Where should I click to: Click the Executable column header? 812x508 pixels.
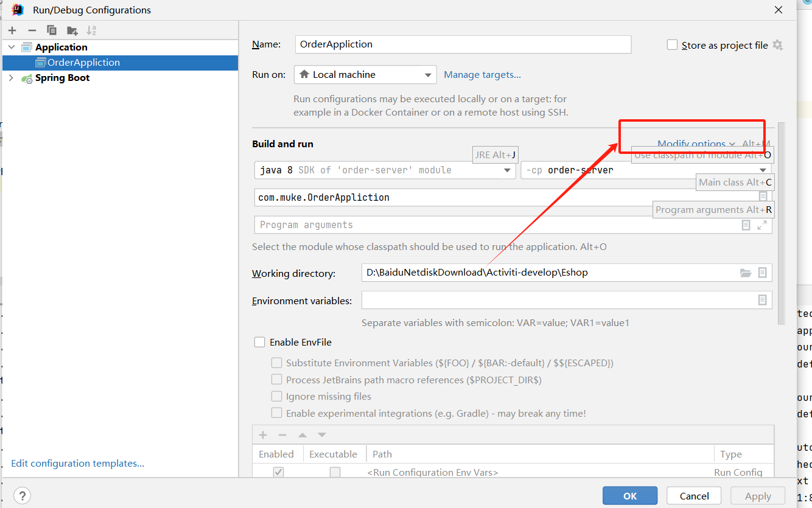(333, 454)
